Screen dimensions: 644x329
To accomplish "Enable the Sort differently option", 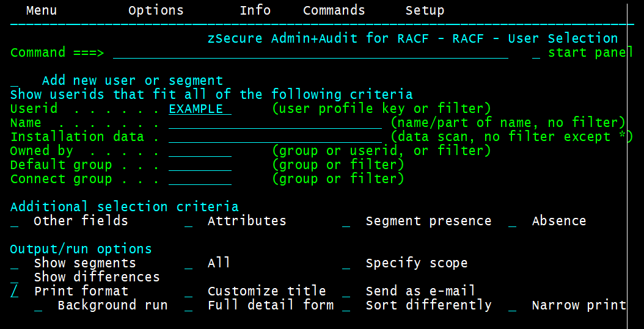I will coord(346,305).
